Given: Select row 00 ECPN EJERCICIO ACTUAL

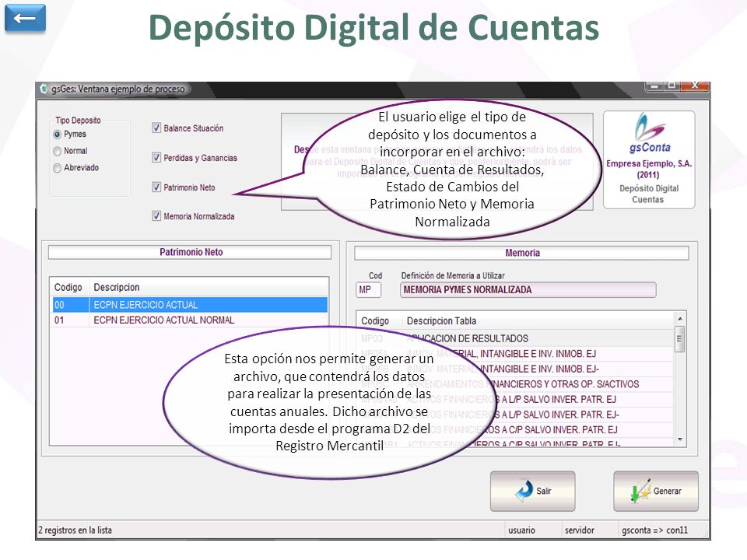Looking at the screenshot, I should pyautogui.click(x=190, y=305).
